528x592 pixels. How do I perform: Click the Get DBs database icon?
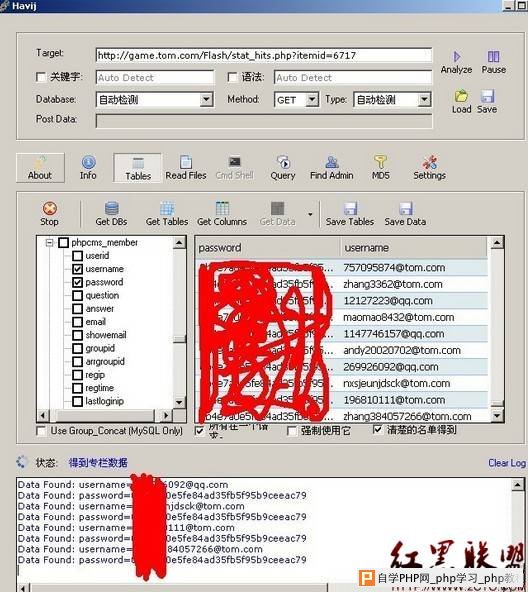(112, 208)
